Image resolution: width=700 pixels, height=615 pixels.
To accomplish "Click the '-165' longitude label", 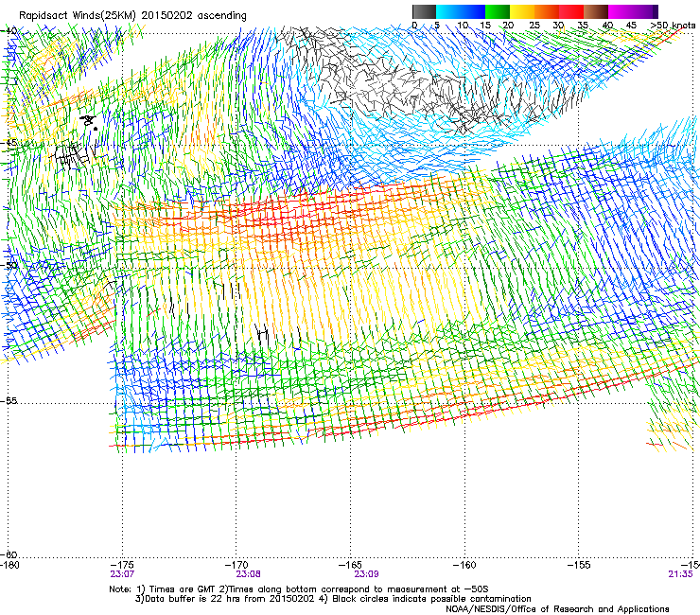I will tap(350, 565).
